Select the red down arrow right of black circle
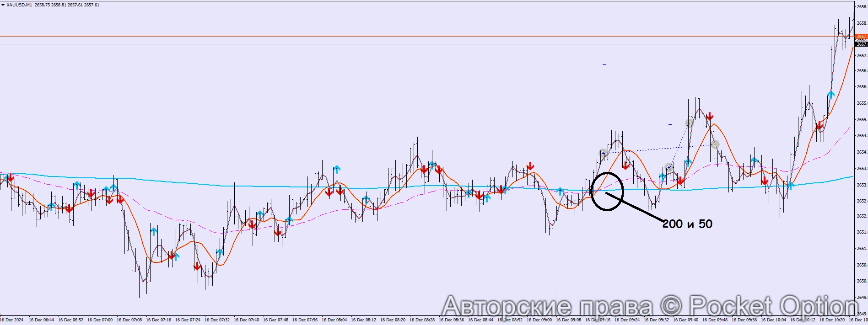This screenshot has height=325, width=868. pyautogui.click(x=625, y=165)
